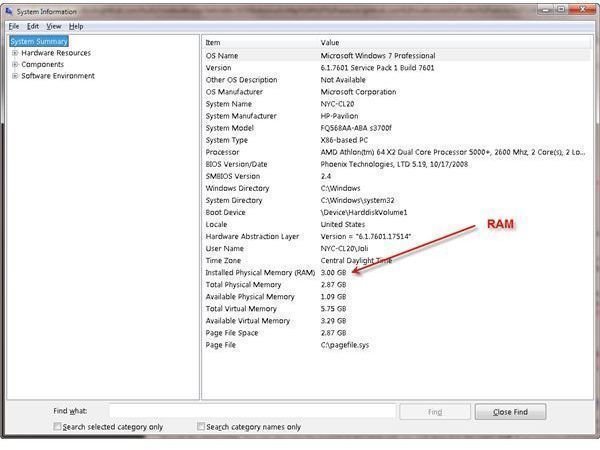Click the C:\Windows\system32 value
Viewport: 600px width, 450px height.
point(357,200)
